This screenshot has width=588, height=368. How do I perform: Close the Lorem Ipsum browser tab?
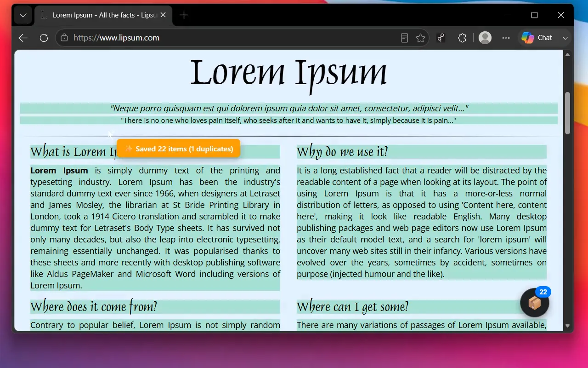pyautogui.click(x=164, y=15)
